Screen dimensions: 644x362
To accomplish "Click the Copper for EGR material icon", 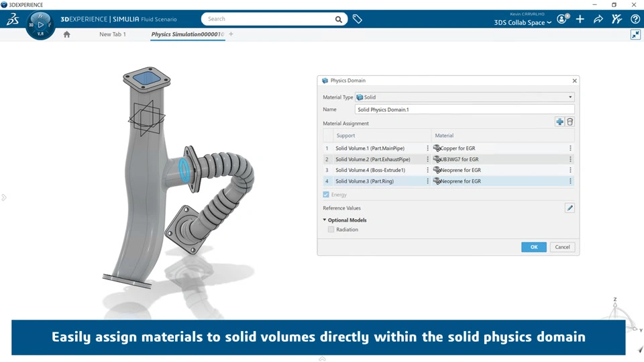I will pos(437,148).
